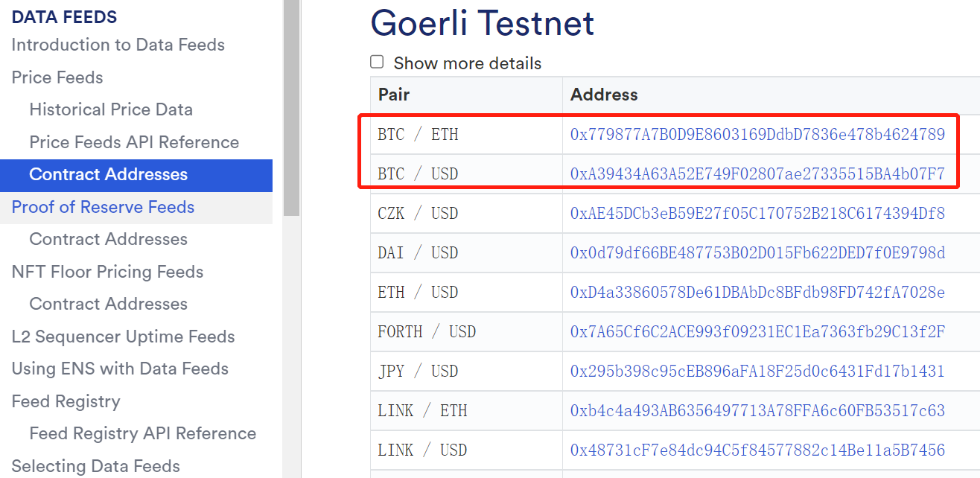This screenshot has height=478, width=980.
Task: Click the CZK / USD pair cell
Action: (x=466, y=214)
